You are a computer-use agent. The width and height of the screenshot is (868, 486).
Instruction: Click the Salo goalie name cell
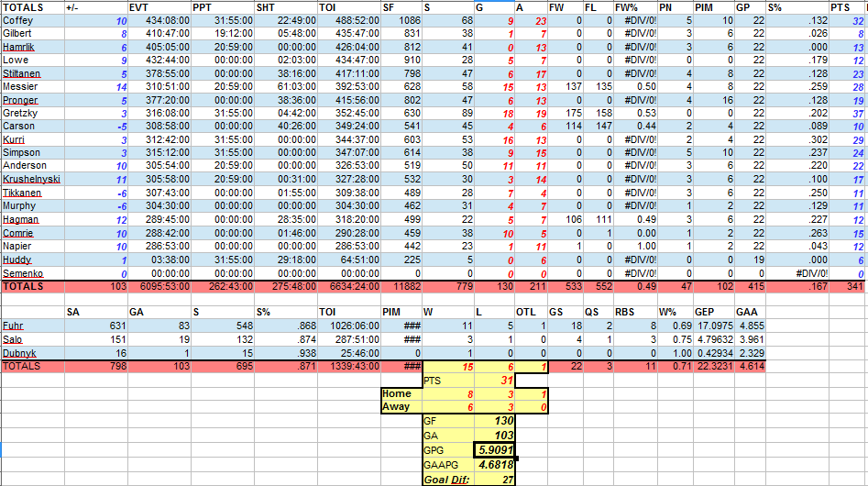(33, 340)
